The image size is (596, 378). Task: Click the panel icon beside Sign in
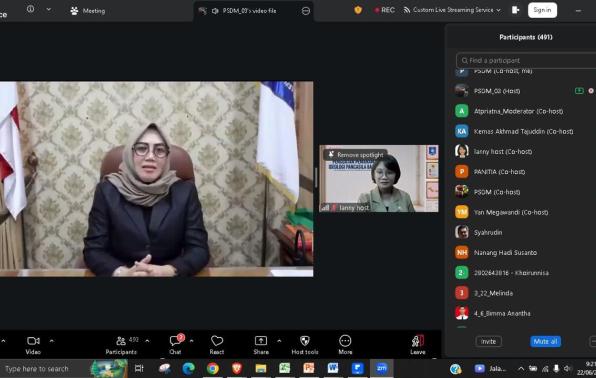point(515,10)
